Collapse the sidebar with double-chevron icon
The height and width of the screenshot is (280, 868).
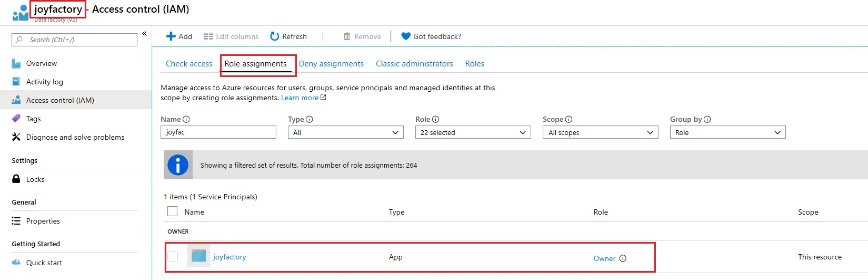144,34
